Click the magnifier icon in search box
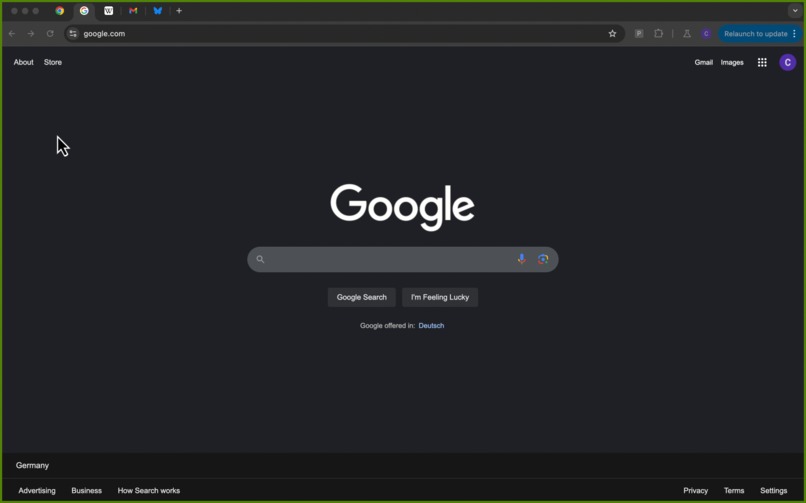 [x=261, y=259]
